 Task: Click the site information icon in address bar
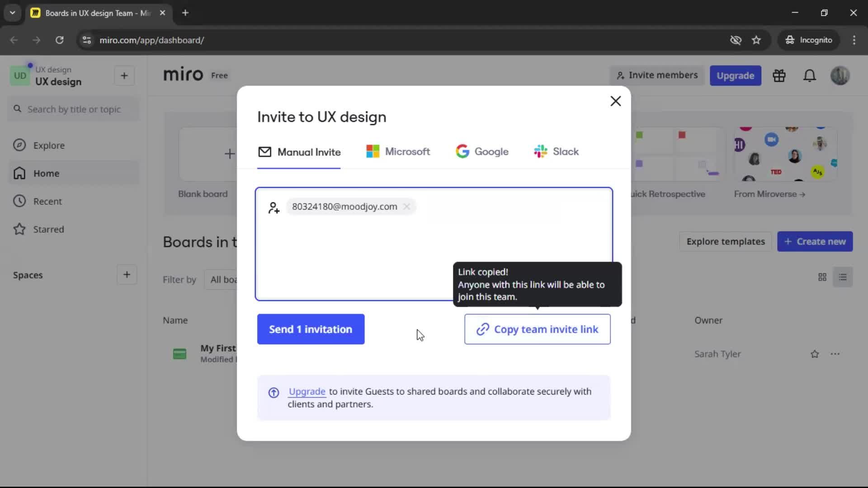click(x=86, y=40)
